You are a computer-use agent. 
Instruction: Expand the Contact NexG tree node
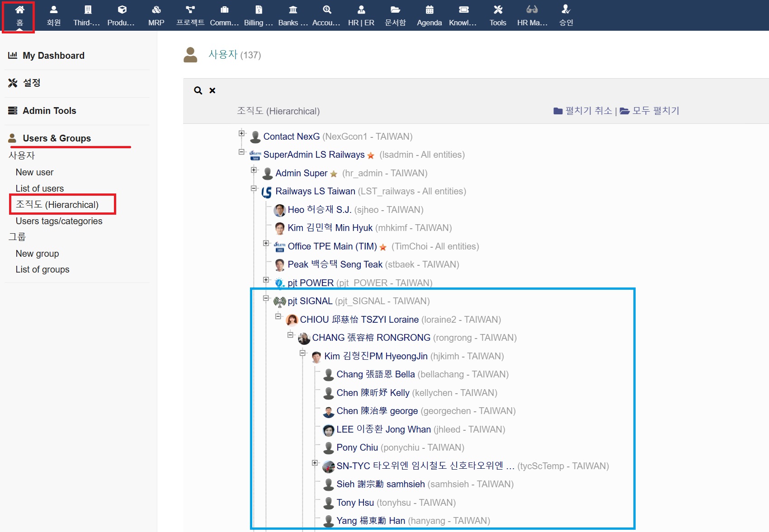[x=241, y=133]
